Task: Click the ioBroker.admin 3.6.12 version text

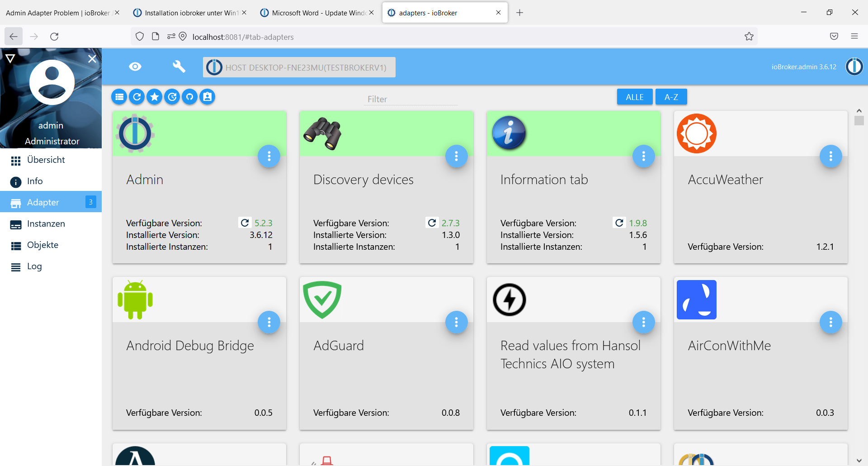Action: (804, 67)
